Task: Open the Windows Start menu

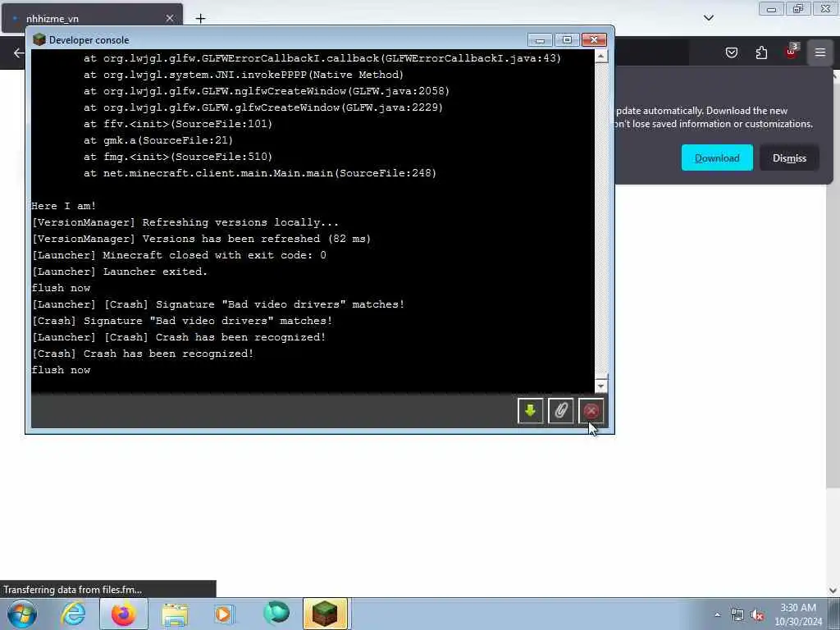Action: pos(22,614)
